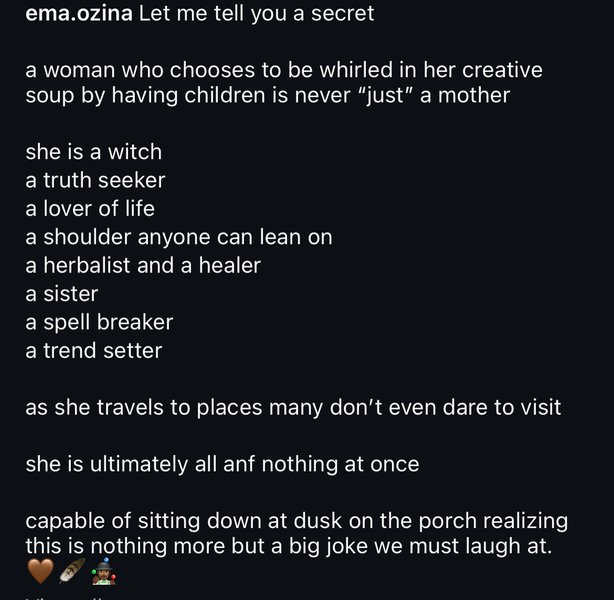Click the feather emoji
This screenshot has height=600, width=614.
pos(72,571)
